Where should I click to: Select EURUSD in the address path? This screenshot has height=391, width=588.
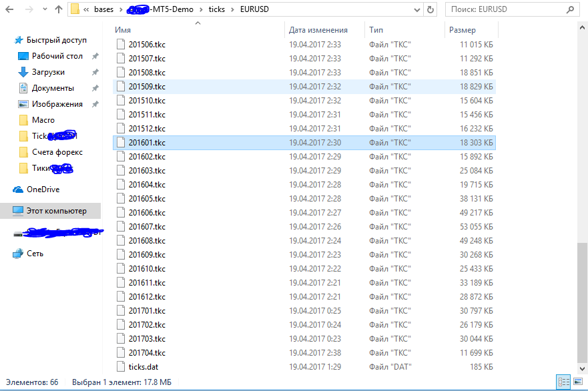pyautogui.click(x=254, y=9)
